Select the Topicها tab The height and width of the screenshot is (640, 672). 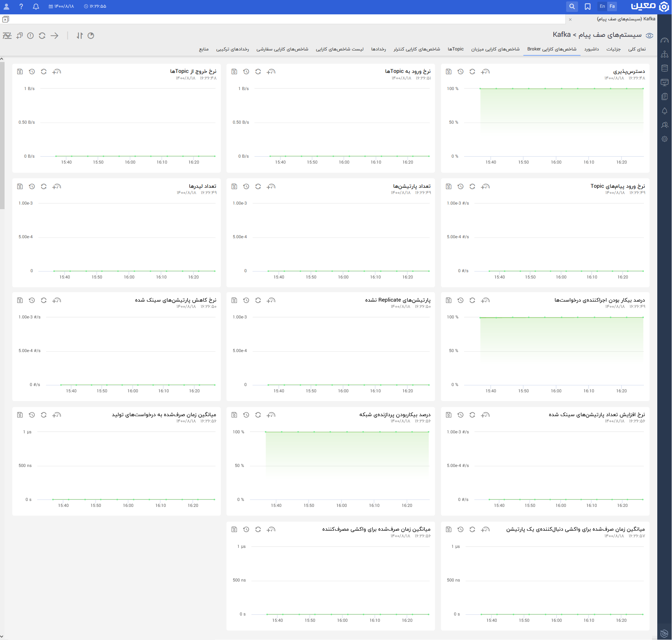456,49
